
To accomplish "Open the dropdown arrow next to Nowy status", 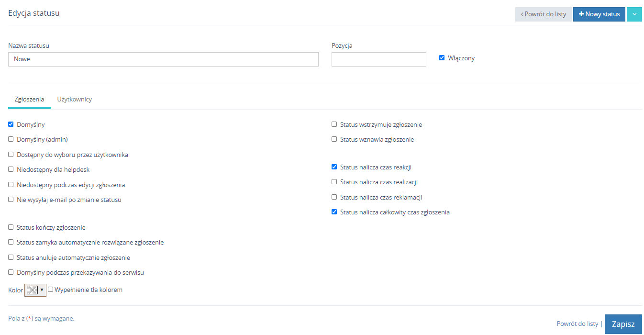I will pyautogui.click(x=634, y=14).
